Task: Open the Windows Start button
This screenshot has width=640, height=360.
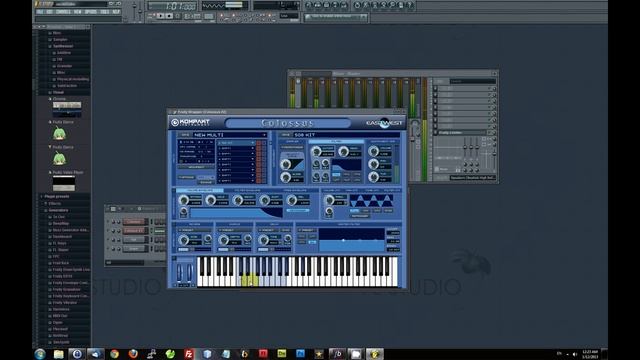Action: [40, 354]
